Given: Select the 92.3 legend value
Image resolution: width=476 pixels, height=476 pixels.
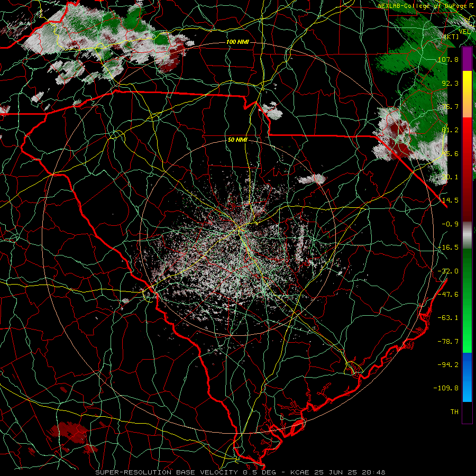Looking at the screenshot, I should (x=450, y=83).
